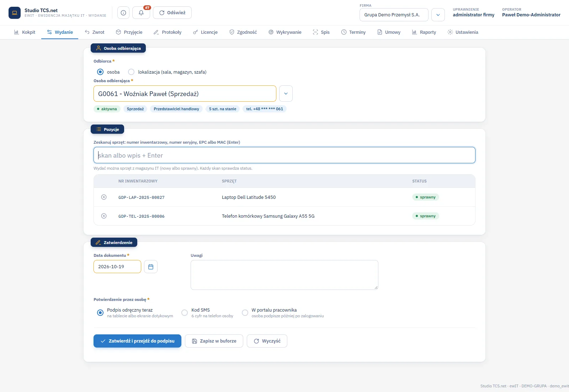Select 'lokalizacja (sala, magazyn, szafa)' radio option
The width and height of the screenshot is (569, 392).
click(x=131, y=72)
